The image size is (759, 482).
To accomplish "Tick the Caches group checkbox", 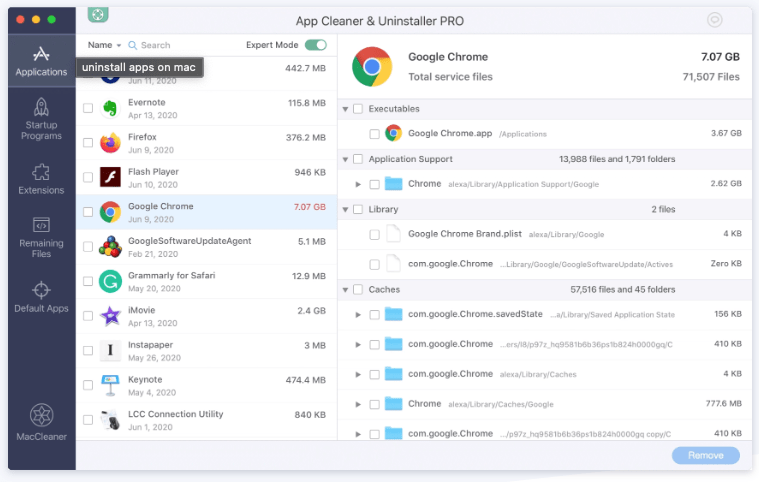I will click(358, 290).
